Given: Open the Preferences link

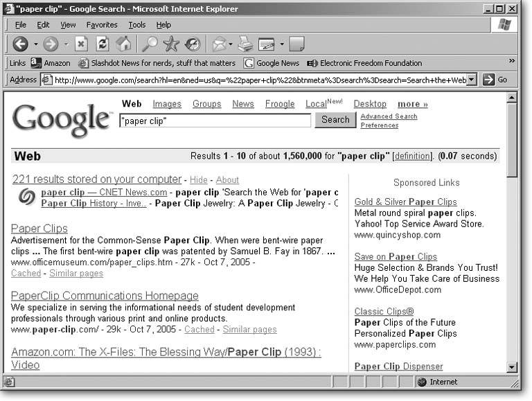Looking at the screenshot, I should (380, 125).
